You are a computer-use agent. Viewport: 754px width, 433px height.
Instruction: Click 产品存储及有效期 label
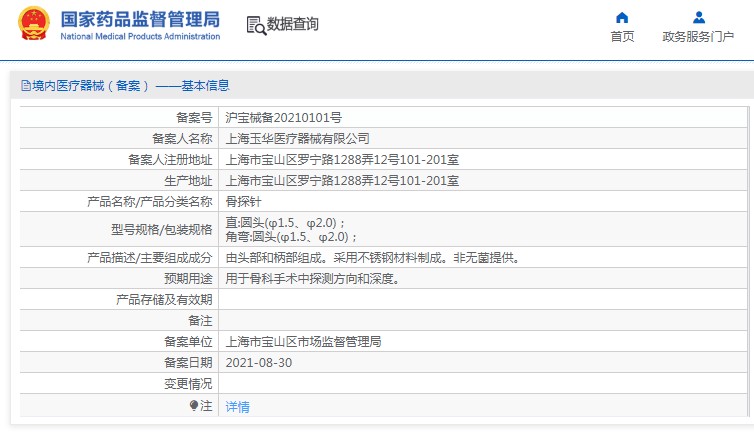click(x=164, y=300)
